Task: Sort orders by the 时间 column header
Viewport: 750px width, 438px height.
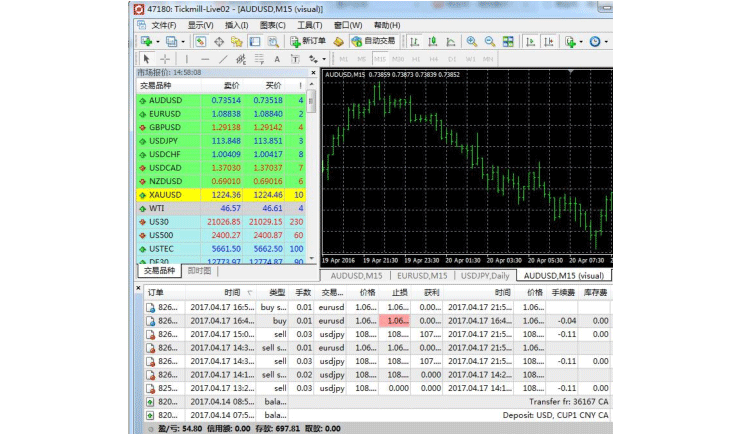Action: coord(232,292)
